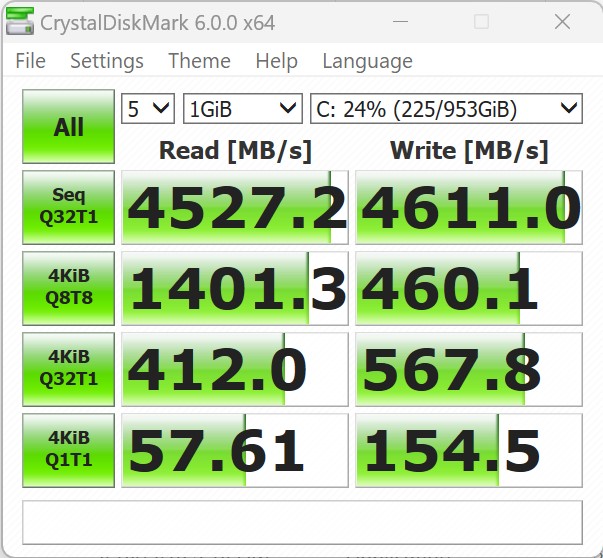
Task: Open the File menu
Action: tap(30, 61)
